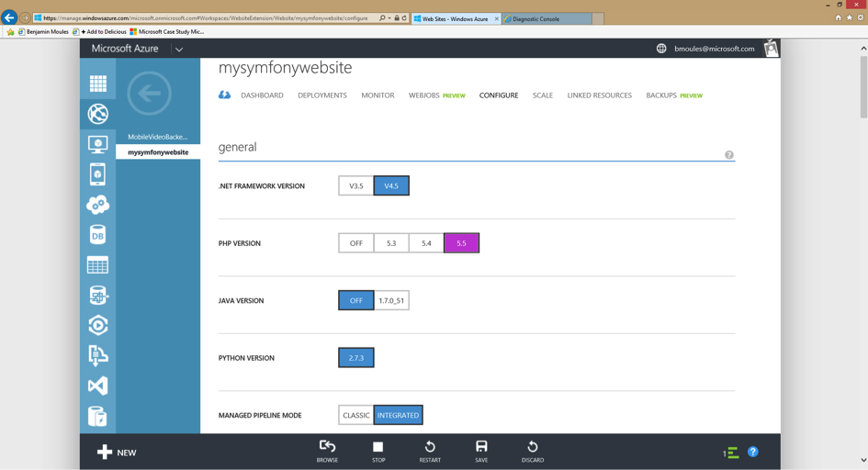The width and height of the screenshot is (868, 470).
Task: Open Cloud Services gear-cloud icon in sidebar
Action: point(98,205)
